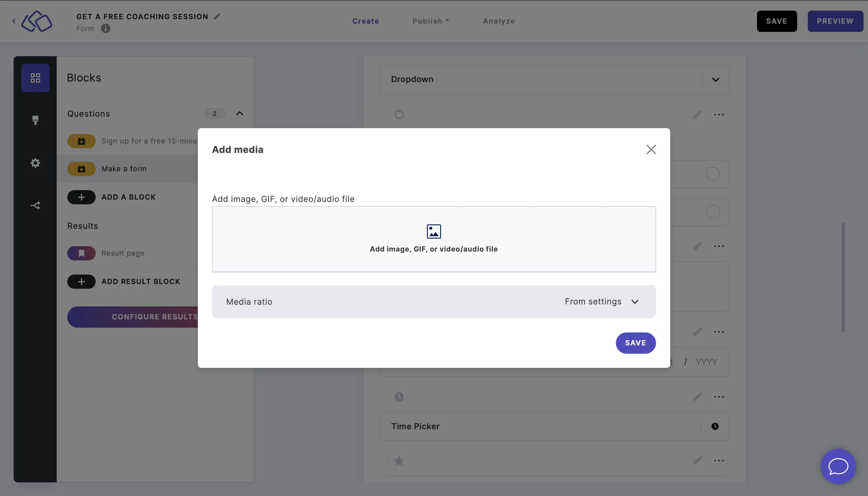Viewport: 868px width, 496px height.
Task: Click the bookmark icon beside Result page
Action: [81, 253]
